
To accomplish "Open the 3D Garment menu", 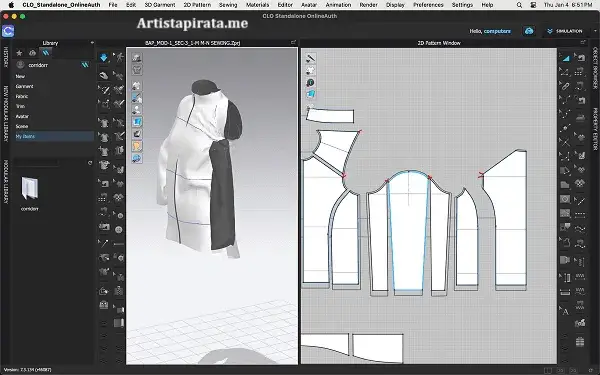I will [160, 5].
